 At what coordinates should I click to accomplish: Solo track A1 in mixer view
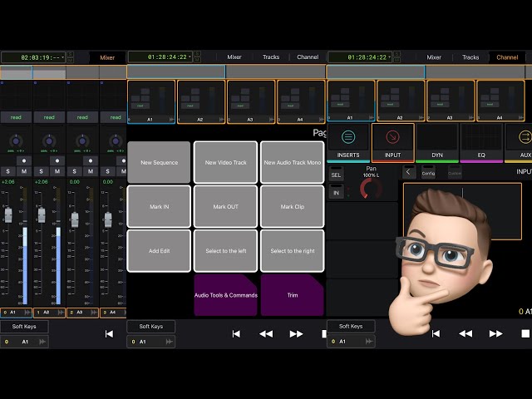[7, 171]
